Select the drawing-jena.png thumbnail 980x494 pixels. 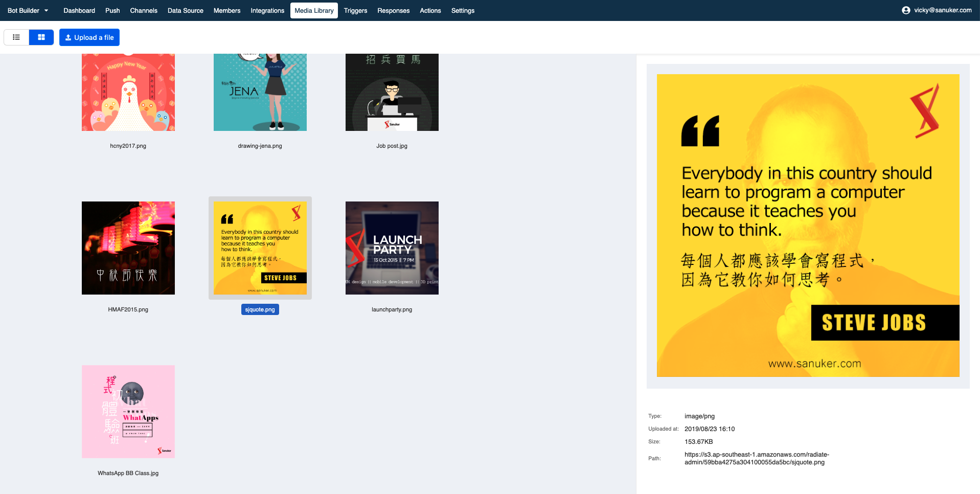(x=260, y=92)
